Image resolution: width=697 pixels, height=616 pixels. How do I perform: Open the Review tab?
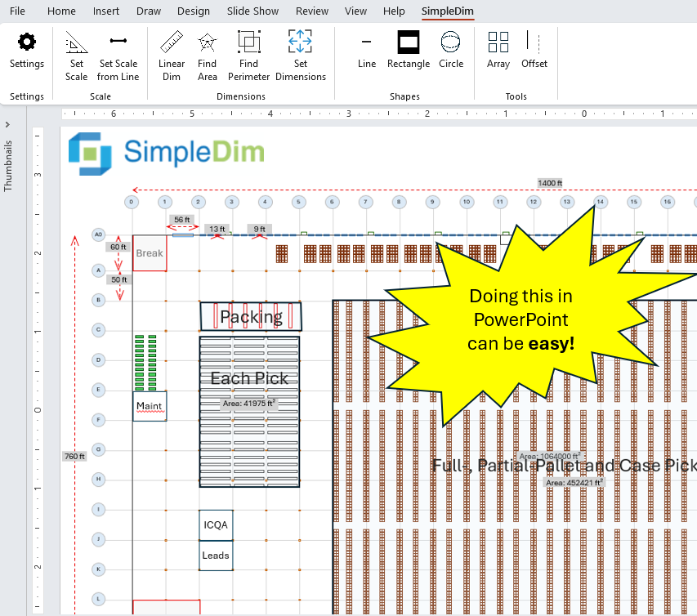[312, 11]
